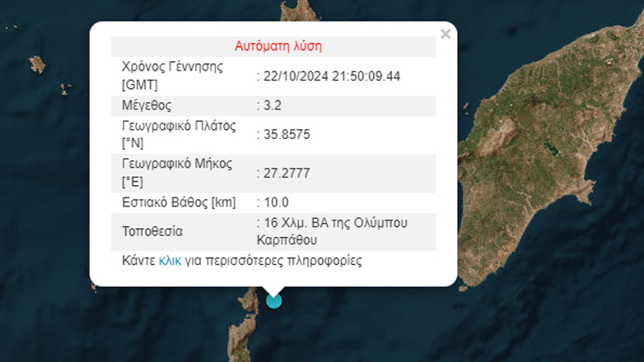Select the origin time value 22/10/2024 21:50:09.44

point(332,77)
